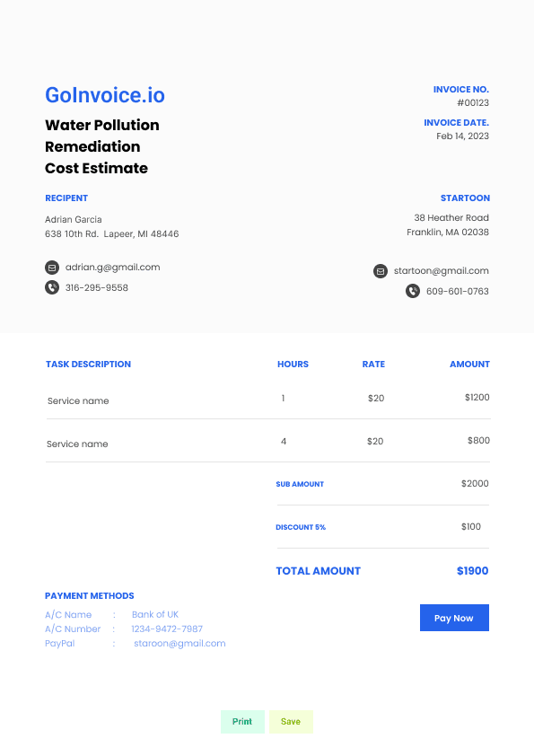Image resolution: width=534 pixels, height=756 pixels.
Task: Click the recipient phone icon
Action: pos(52,287)
